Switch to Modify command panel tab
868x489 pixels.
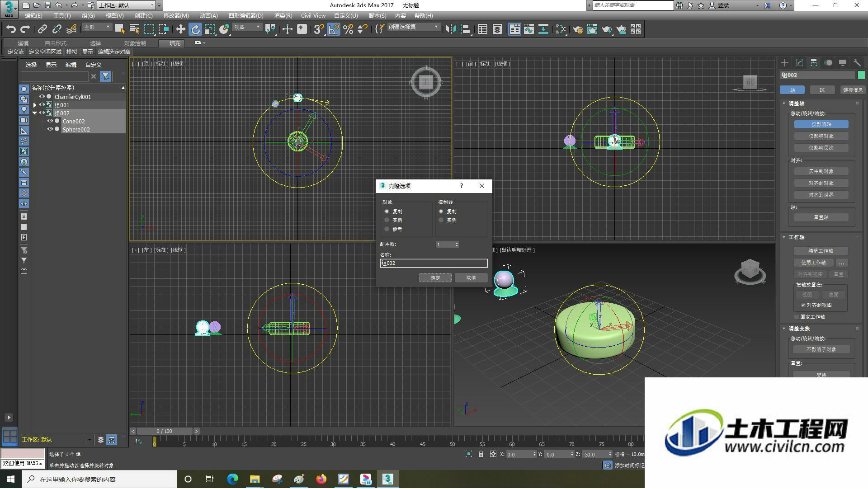coord(799,63)
